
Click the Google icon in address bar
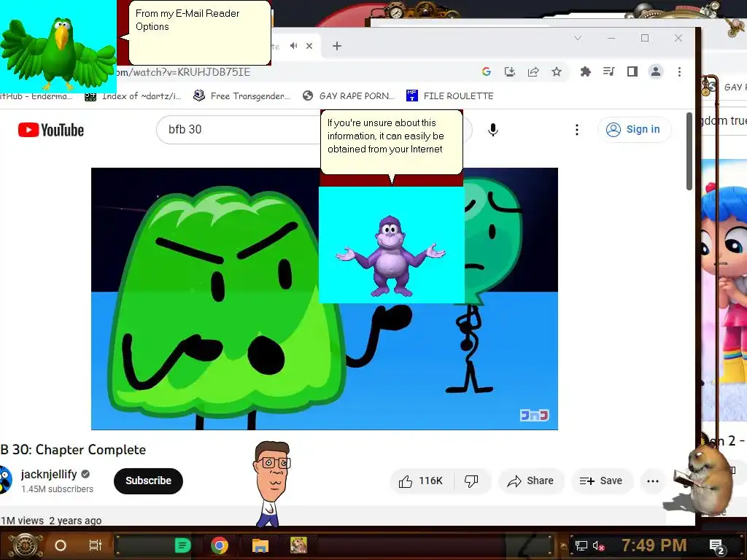pyautogui.click(x=487, y=72)
